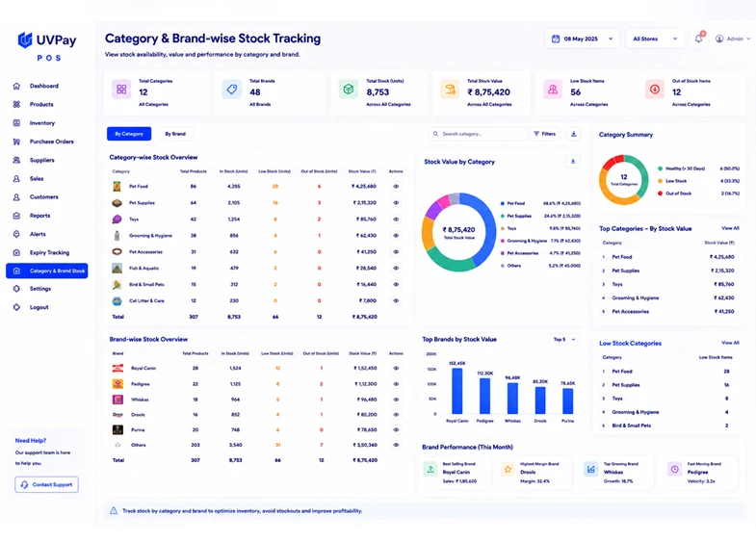The height and width of the screenshot is (542, 756).
Task: Open the Suppliers page
Action: [x=42, y=160]
